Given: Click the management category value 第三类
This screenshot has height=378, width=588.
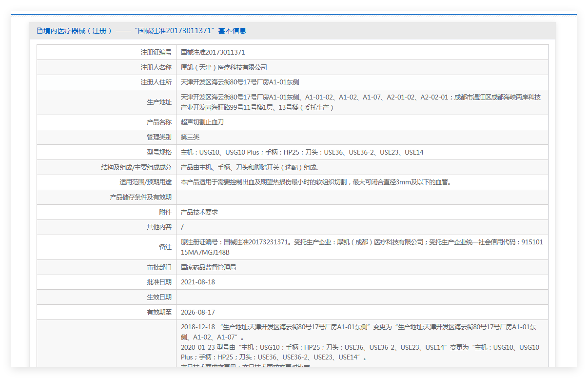Looking at the screenshot, I should [x=190, y=138].
